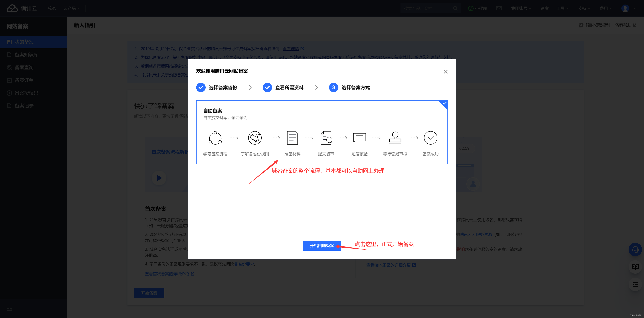Viewport: 644px width, 318px height.
Task: Open the account dropdown arrow beside avatar
Action: click(x=634, y=9)
